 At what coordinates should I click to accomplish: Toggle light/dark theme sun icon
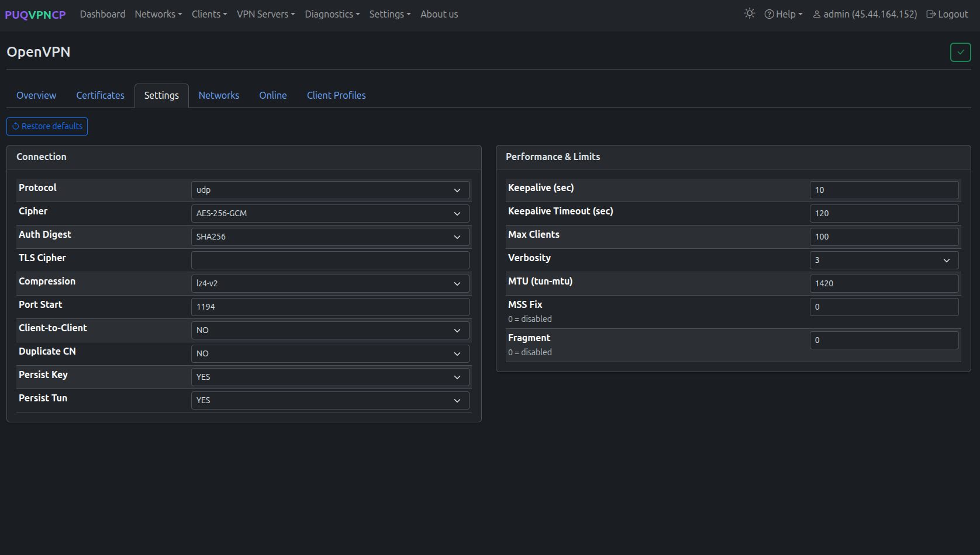[750, 13]
